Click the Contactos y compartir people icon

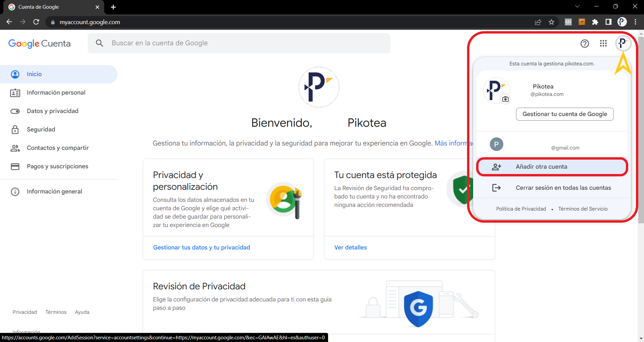pos(15,148)
